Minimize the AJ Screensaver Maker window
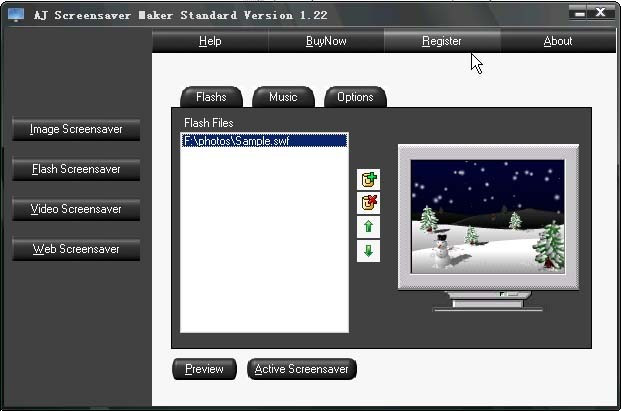This screenshot has width=621, height=411. click(579, 13)
